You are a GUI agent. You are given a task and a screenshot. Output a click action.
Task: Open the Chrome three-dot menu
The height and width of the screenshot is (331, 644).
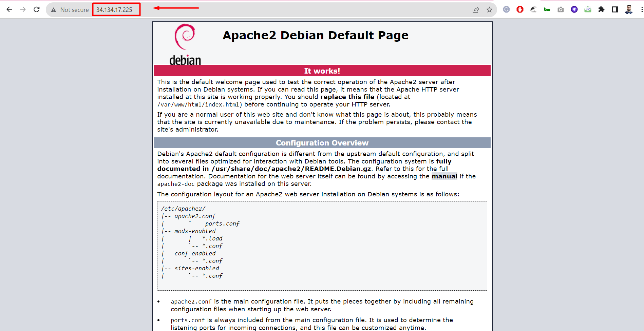[x=642, y=9]
